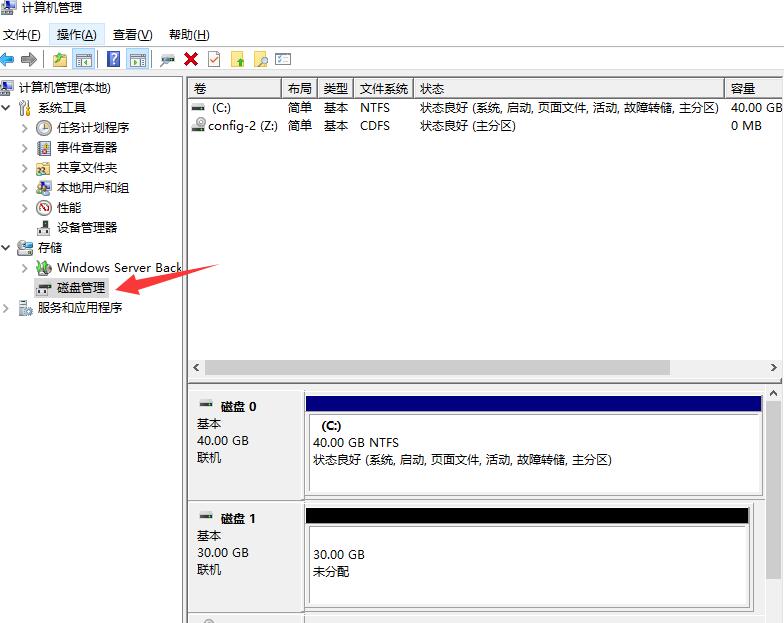
Task: Open the 文件(F) menu
Action: tap(22, 34)
